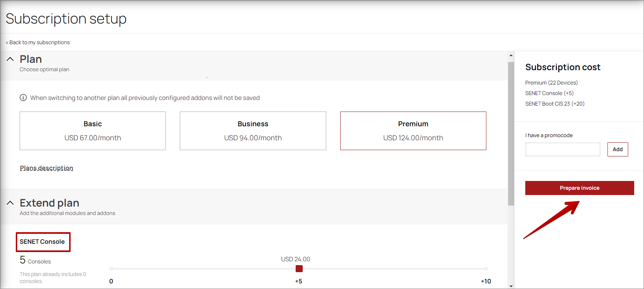Click the Prepare invoice button
644x289 pixels.
coord(579,188)
